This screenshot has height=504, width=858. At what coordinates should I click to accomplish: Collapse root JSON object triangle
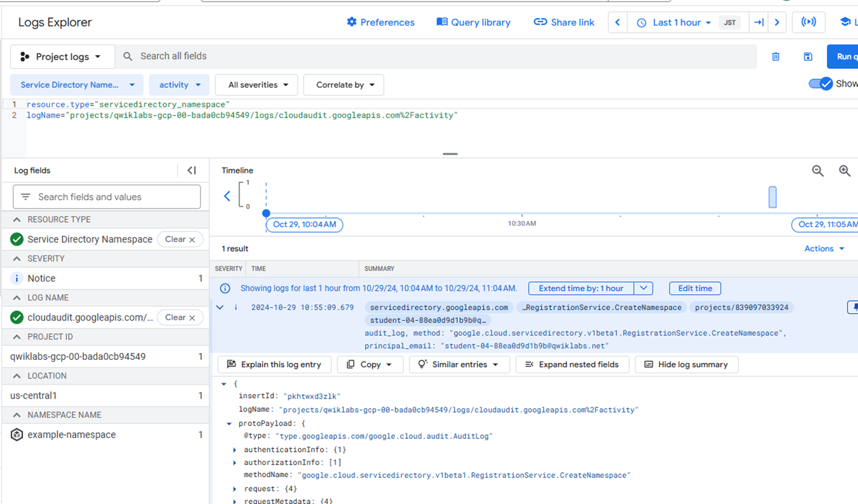point(224,384)
